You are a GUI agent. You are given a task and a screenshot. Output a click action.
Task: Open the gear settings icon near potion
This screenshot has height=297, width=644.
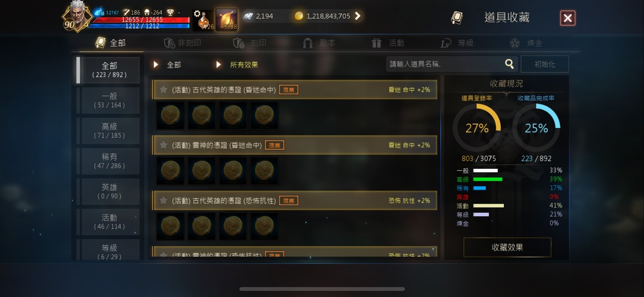(197, 13)
